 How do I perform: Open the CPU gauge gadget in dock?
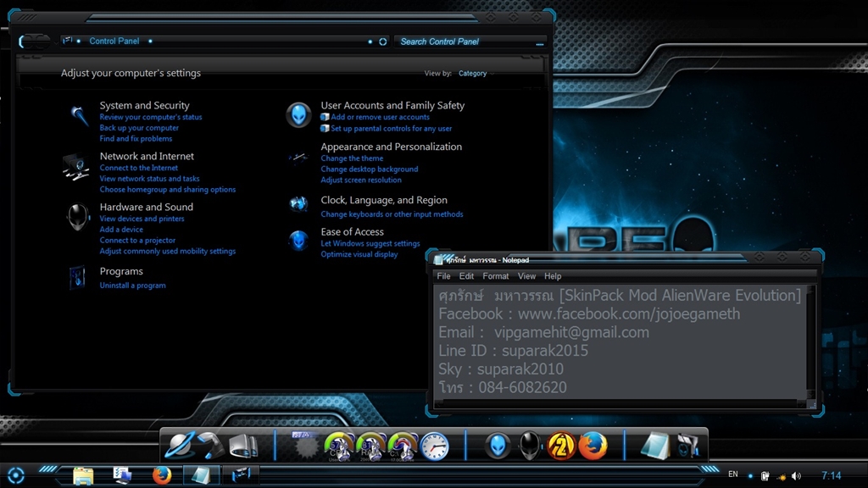point(339,446)
